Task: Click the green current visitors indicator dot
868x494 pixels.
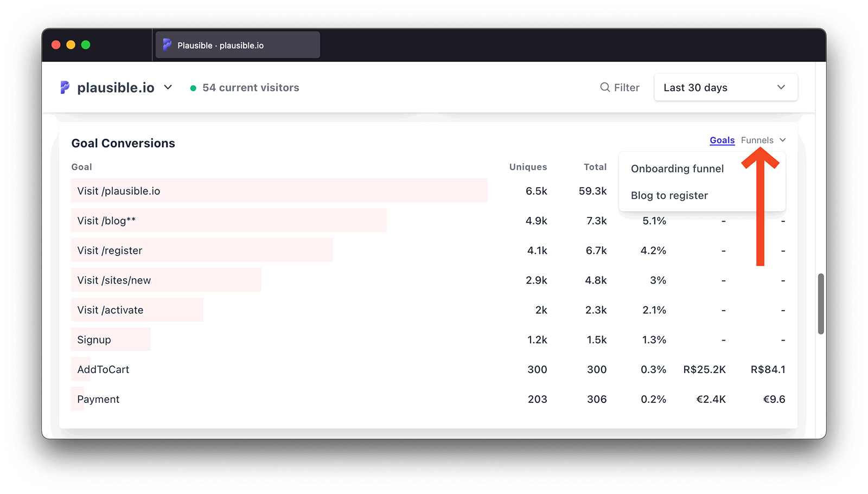Action: tap(193, 88)
